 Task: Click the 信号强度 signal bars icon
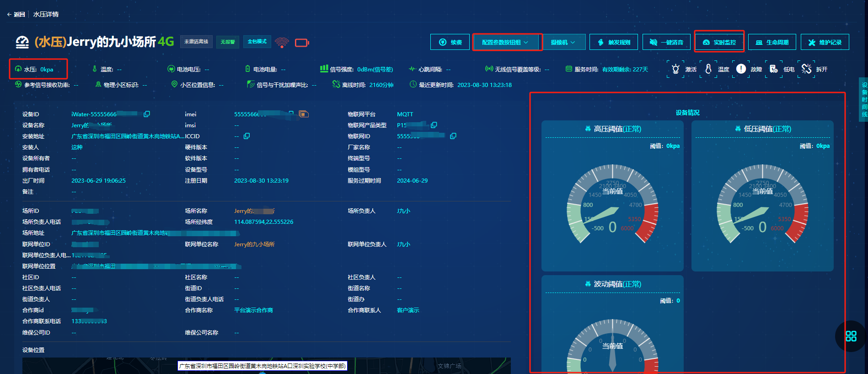[x=324, y=69]
